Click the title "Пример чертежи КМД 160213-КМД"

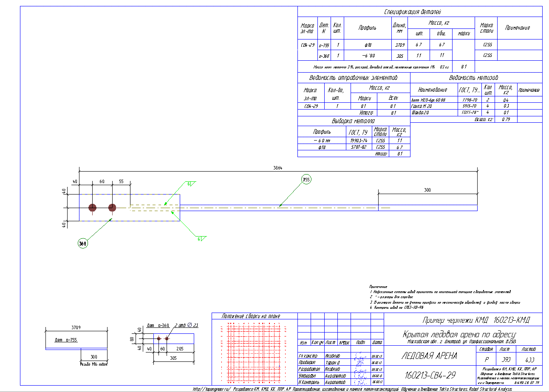476,320
